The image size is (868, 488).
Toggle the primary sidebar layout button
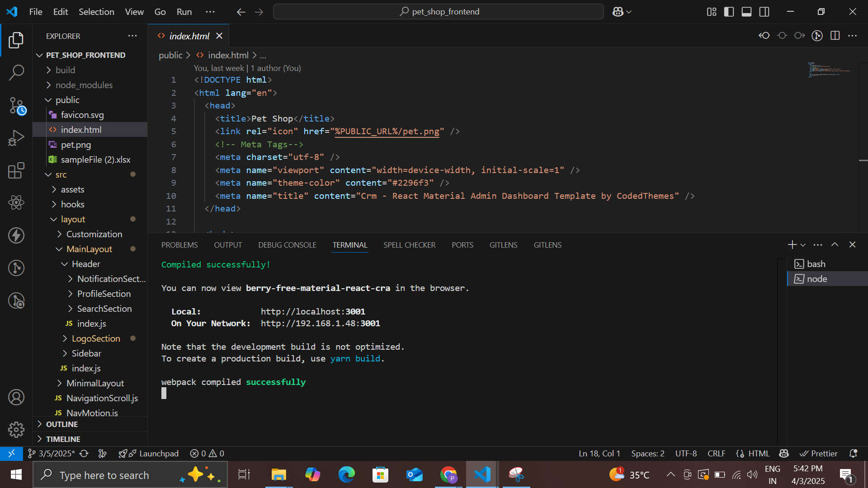pyautogui.click(x=729, y=12)
